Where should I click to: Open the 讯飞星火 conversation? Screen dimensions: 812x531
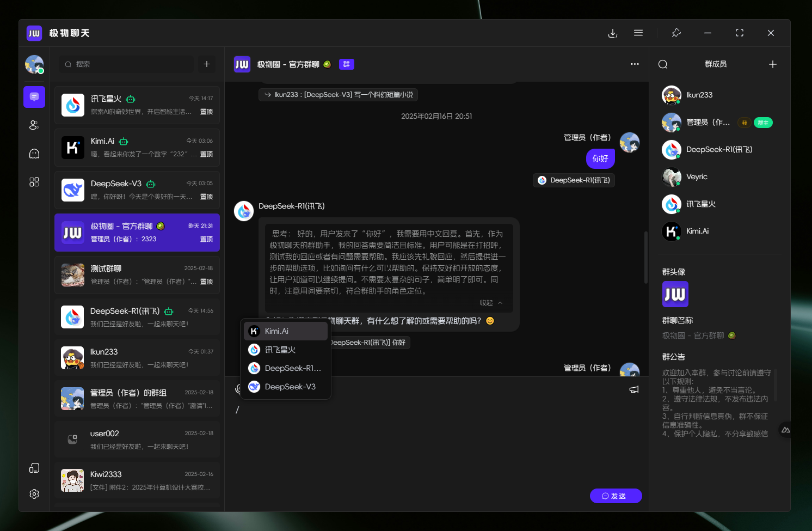point(137,105)
